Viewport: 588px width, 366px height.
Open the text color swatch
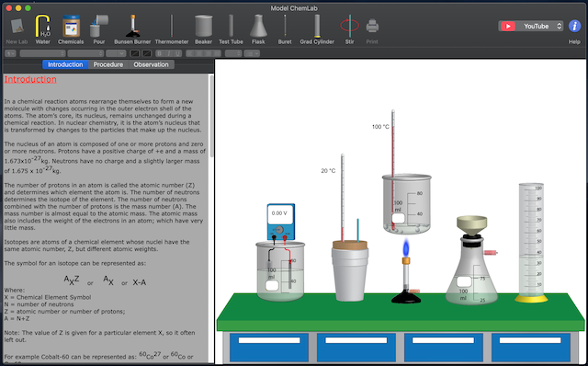coord(134,53)
